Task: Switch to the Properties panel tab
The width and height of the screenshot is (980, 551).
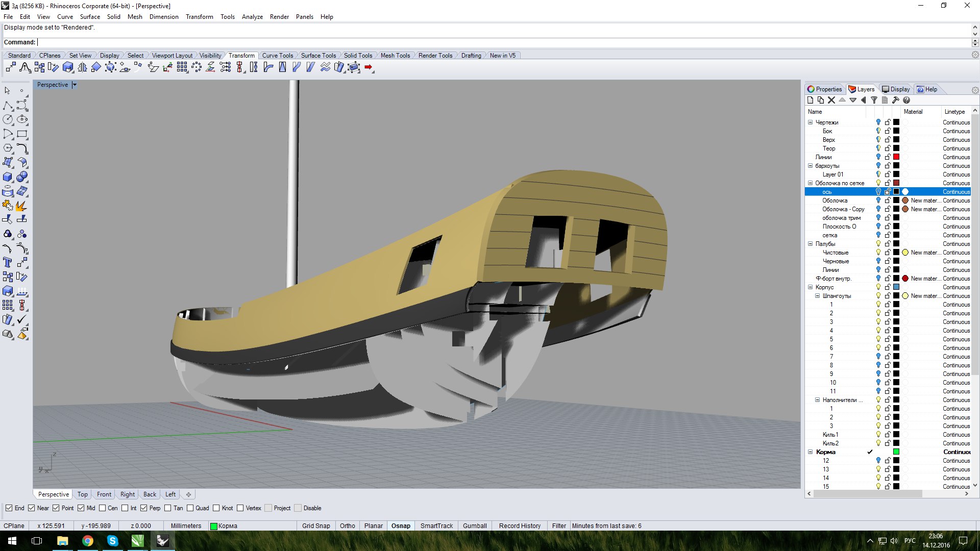Action: coord(824,89)
